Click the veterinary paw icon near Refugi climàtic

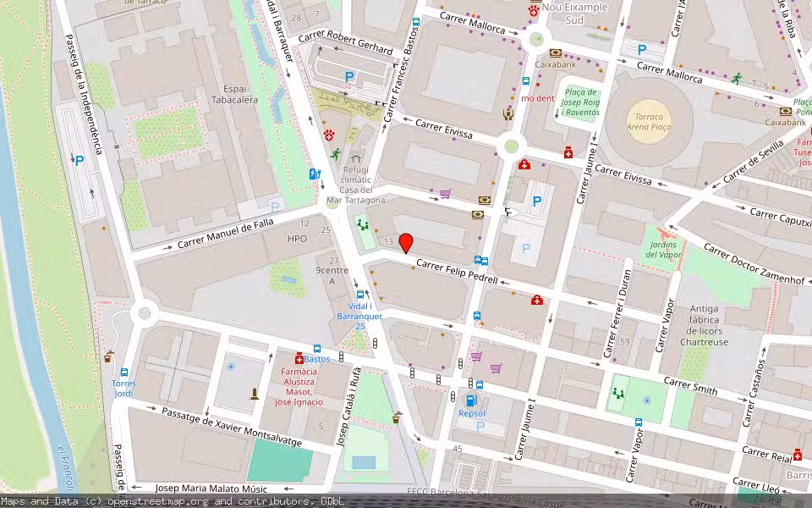tap(329, 135)
